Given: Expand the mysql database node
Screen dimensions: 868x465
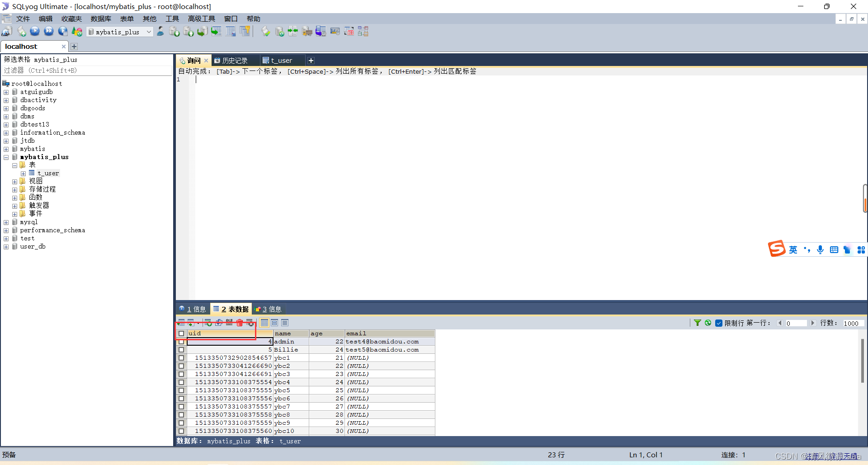Looking at the screenshot, I should pos(6,222).
